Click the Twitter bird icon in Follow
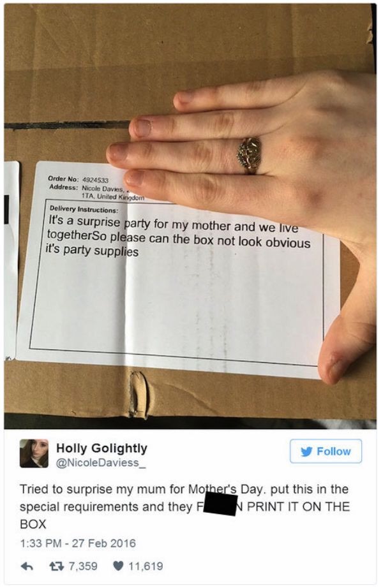Image resolution: width=383 pixels, height=588 pixels. coord(306,452)
